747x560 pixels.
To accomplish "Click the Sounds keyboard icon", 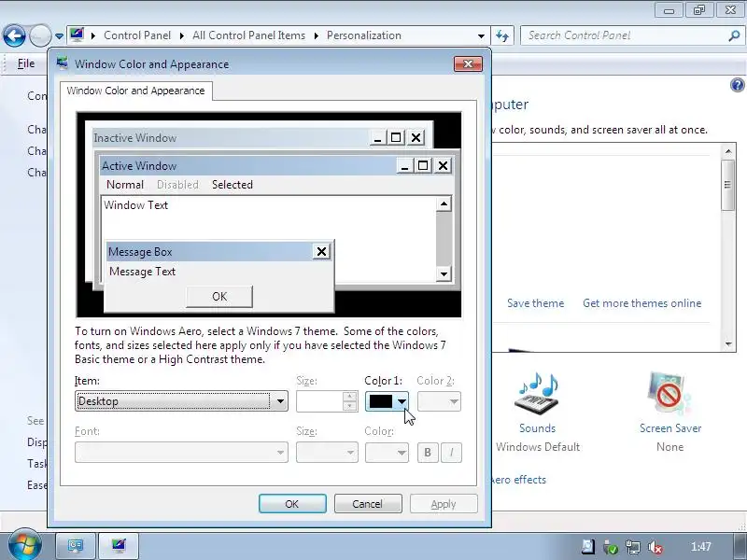I will click(538, 394).
